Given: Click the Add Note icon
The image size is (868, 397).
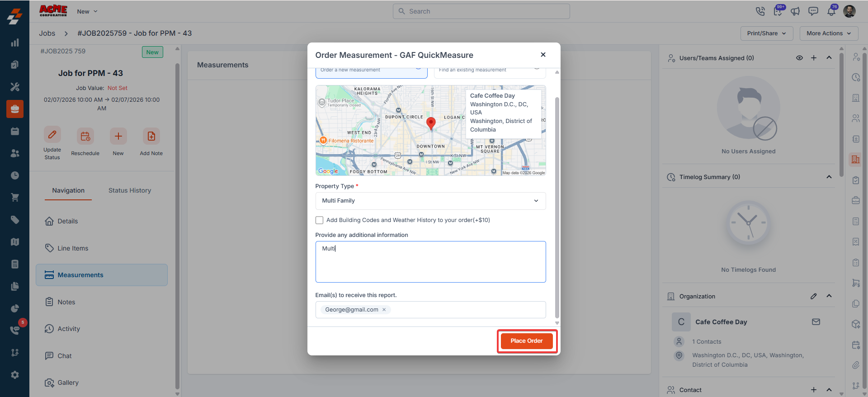Looking at the screenshot, I should coord(151,136).
